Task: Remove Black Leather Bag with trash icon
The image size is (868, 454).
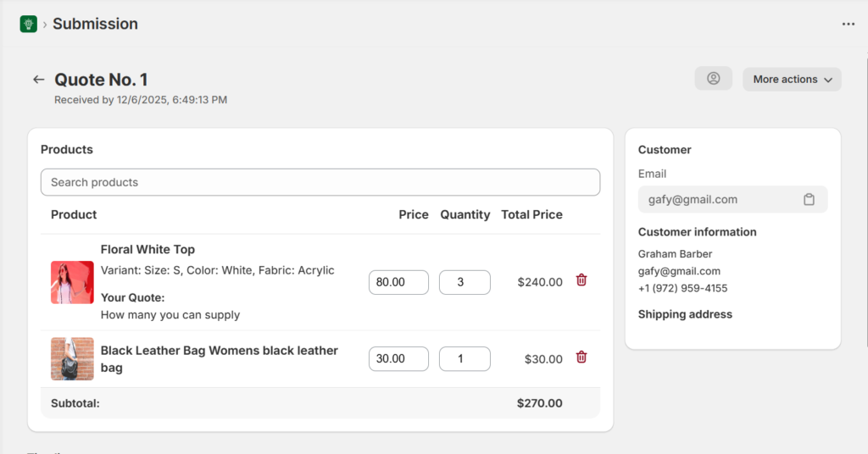Action: (581, 357)
